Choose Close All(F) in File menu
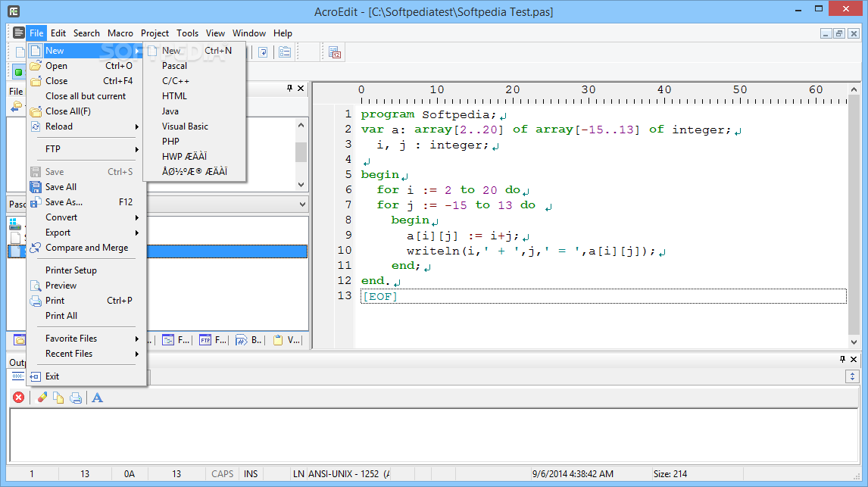868x487 pixels. click(86, 111)
